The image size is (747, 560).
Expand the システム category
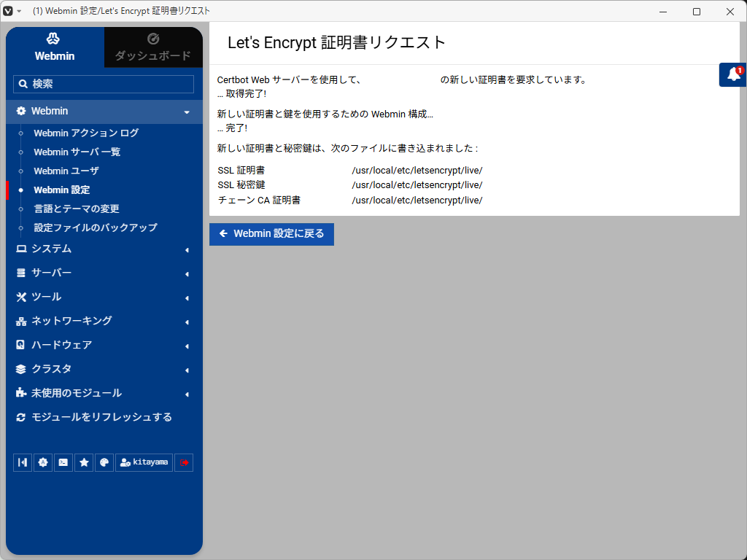point(104,249)
